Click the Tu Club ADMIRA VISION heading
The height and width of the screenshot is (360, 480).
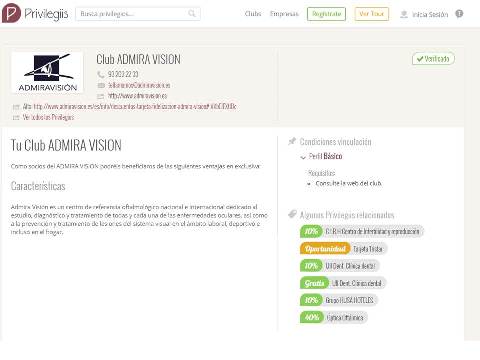pos(66,145)
